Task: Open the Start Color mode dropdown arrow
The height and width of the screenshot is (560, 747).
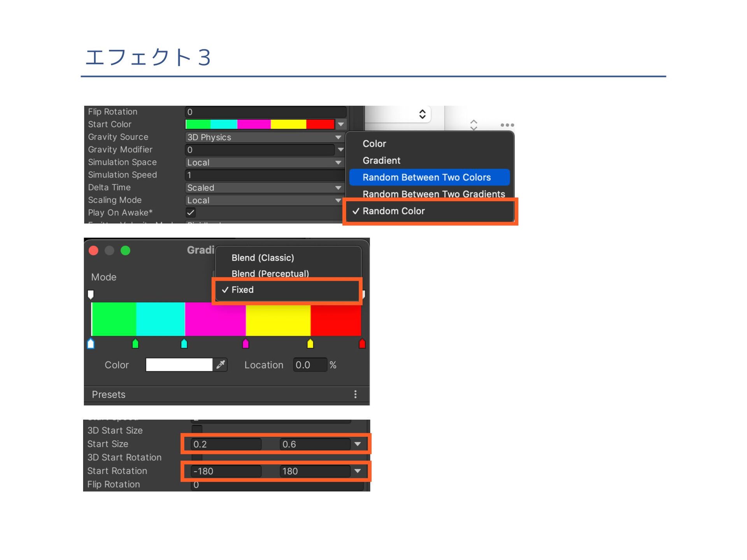Action: point(341,124)
